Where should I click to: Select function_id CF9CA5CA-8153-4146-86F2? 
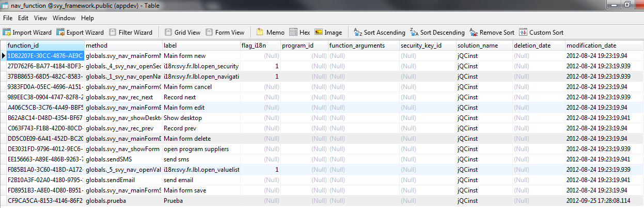45,201
